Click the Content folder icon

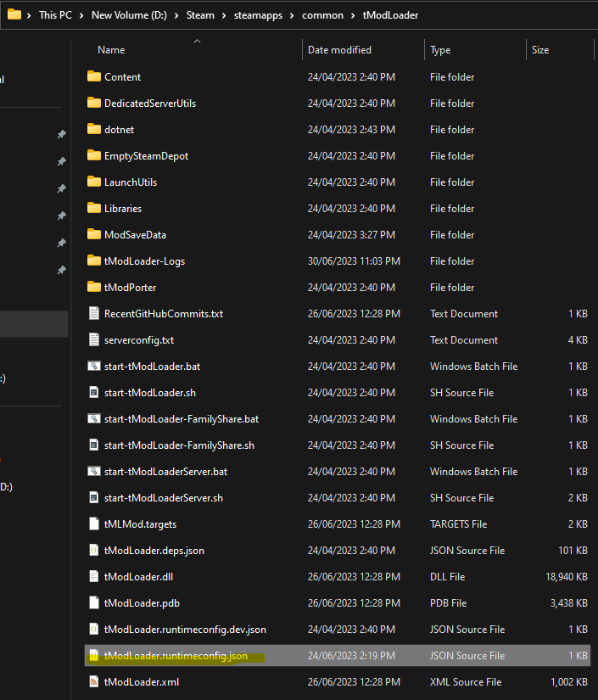tap(93, 76)
